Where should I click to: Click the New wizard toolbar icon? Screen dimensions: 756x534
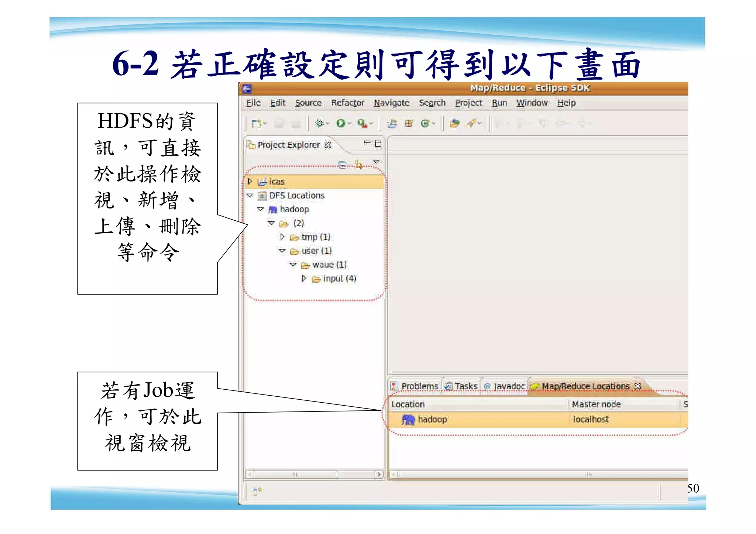pyautogui.click(x=256, y=123)
